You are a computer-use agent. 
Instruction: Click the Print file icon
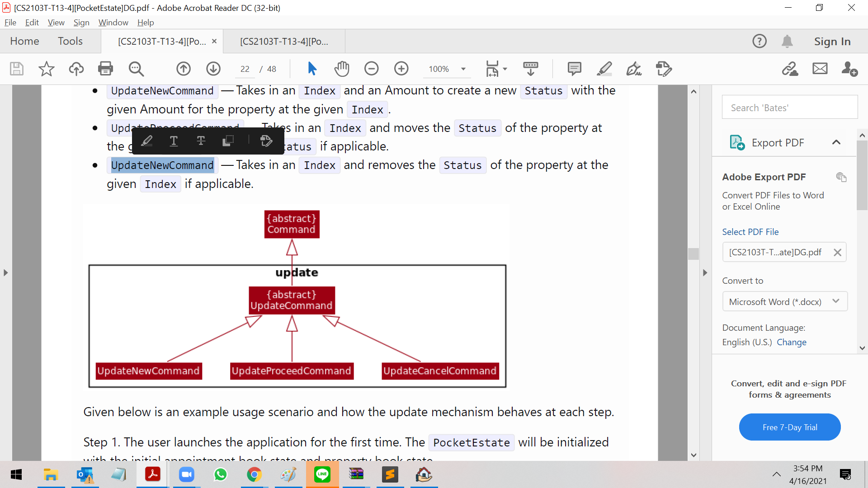[x=105, y=69]
